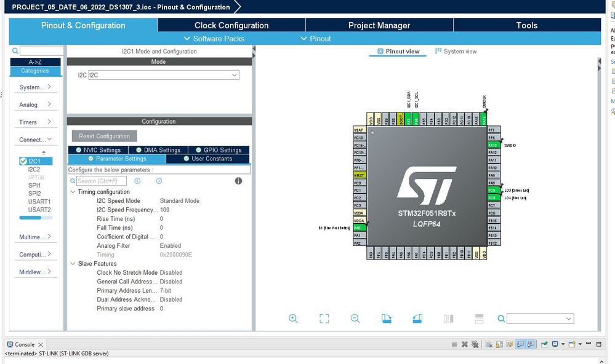Expand the Timers category
Image resolution: width=615 pixels, height=364 pixels.
[35, 122]
